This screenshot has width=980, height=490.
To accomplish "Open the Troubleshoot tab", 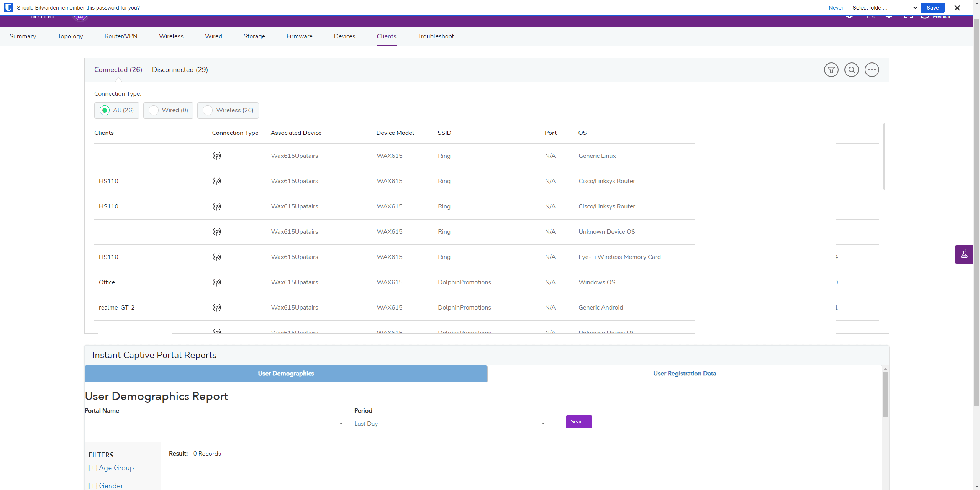I will pos(436,36).
